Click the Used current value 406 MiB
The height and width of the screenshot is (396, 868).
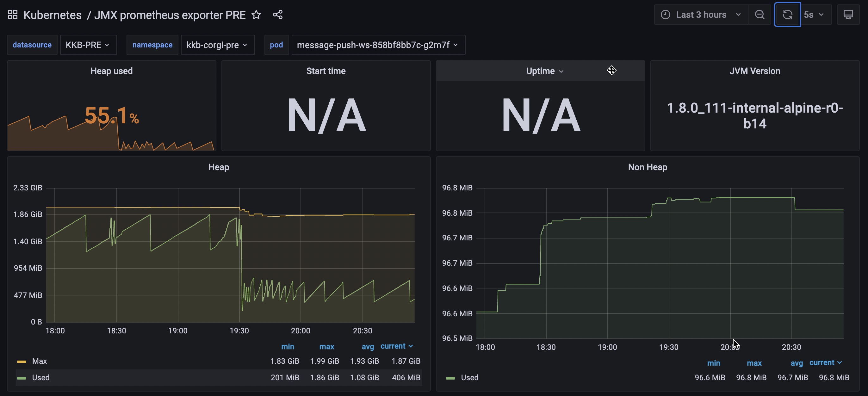[406, 377]
